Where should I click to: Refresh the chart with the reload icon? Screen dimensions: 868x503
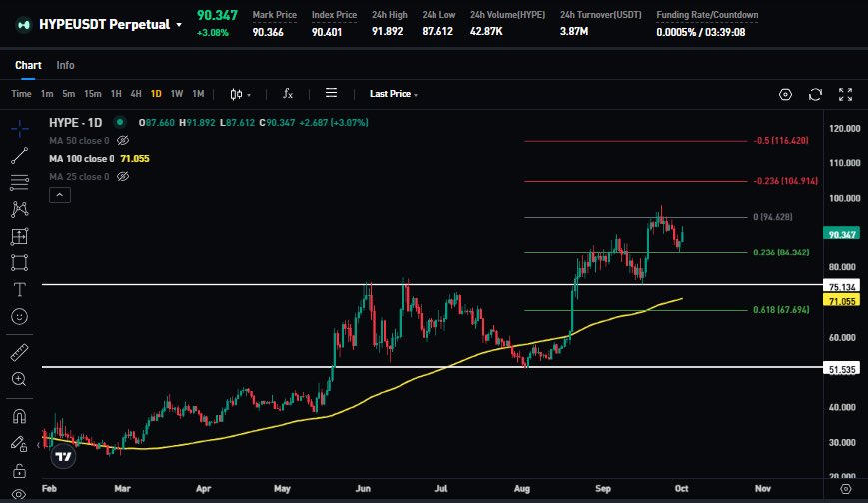point(815,94)
